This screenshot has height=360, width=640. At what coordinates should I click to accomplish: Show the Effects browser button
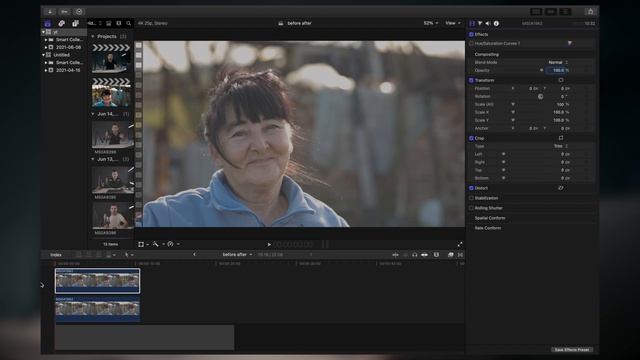[451, 255]
